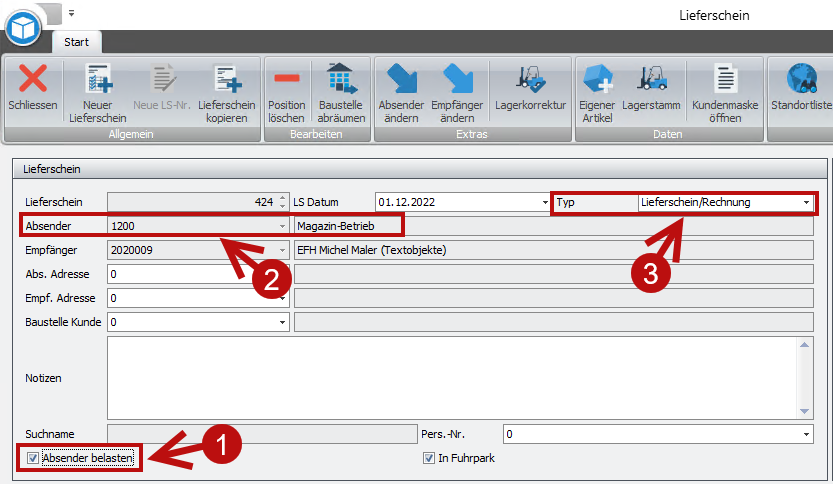Open the Pers.-Nr. dropdown arrow
This screenshot has height=484, width=833.
806,435
